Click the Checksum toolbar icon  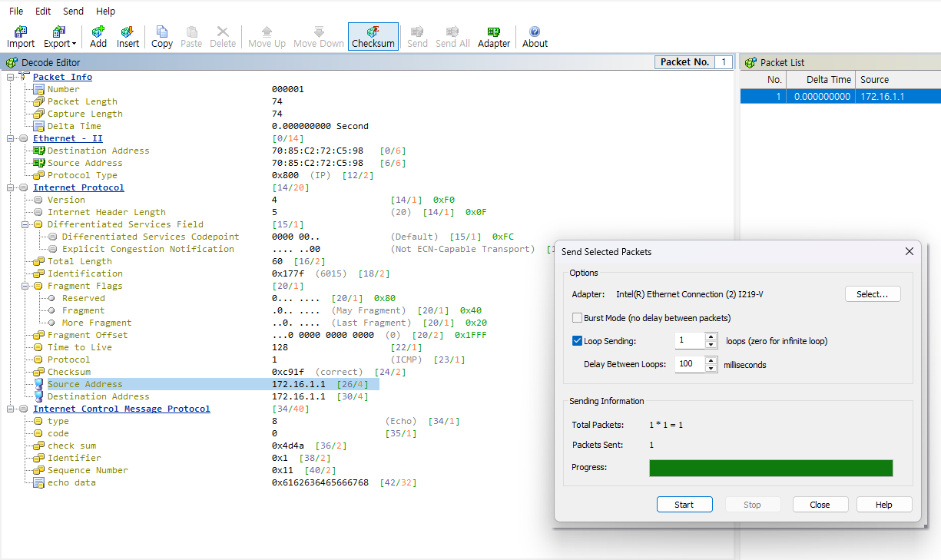(373, 36)
